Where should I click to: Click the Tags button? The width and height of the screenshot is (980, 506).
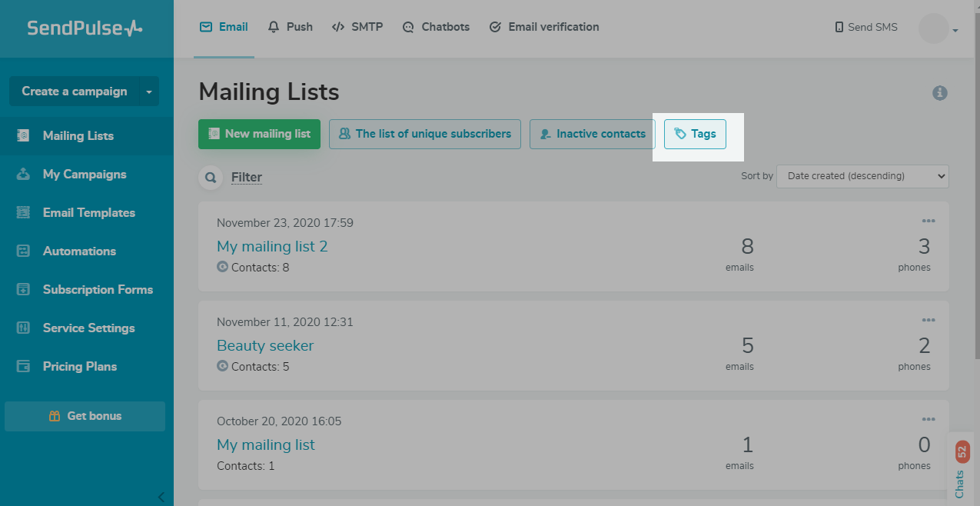[695, 134]
